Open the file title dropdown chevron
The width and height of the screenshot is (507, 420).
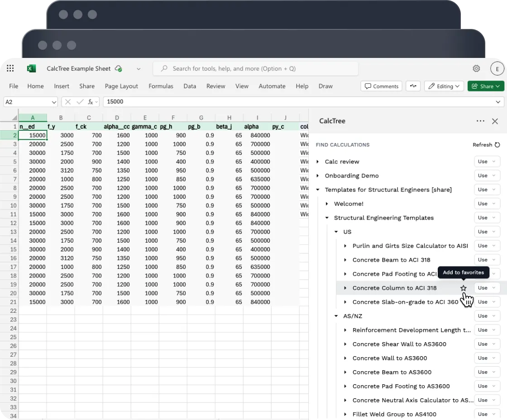tap(139, 69)
